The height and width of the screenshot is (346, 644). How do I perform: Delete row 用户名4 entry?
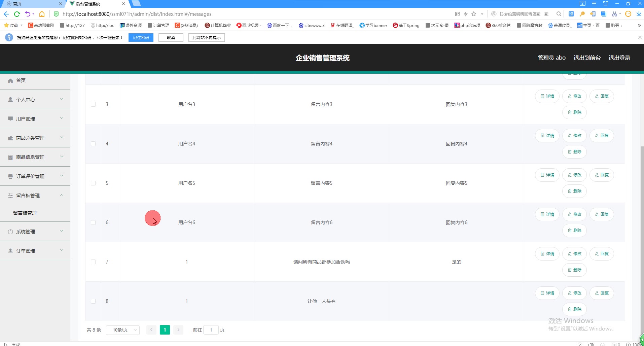(574, 152)
